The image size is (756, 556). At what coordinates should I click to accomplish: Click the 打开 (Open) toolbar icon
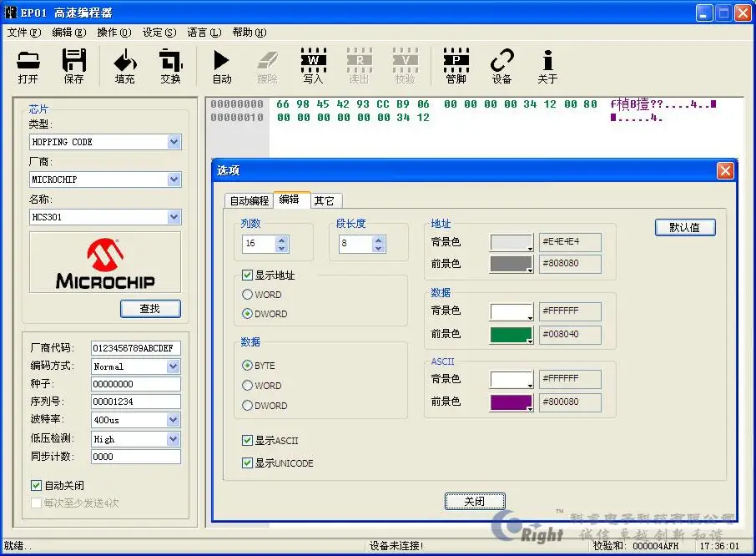[28, 66]
